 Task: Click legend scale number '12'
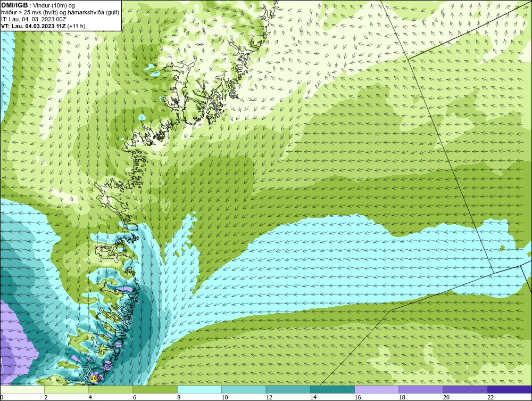click(269, 398)
